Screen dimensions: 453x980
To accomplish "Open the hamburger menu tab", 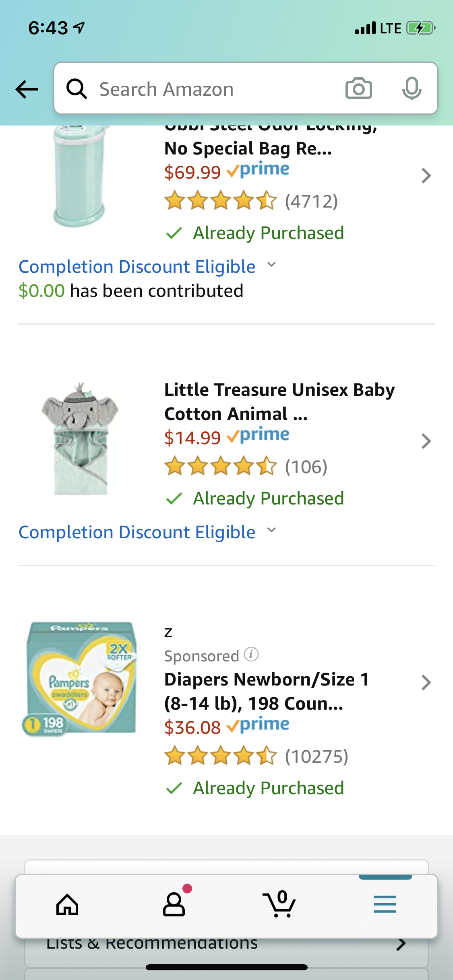I will [385, 904].
